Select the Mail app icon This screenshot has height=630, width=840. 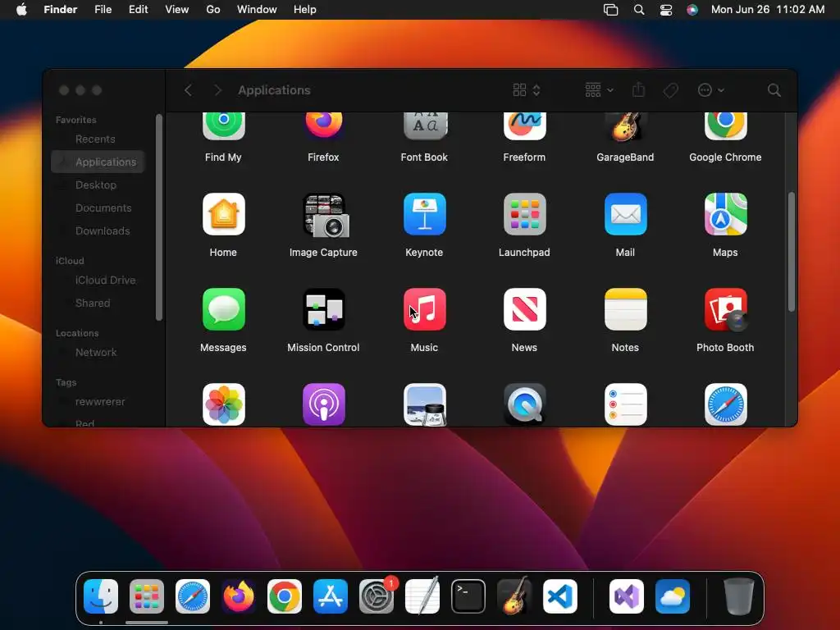pos(625,214)
